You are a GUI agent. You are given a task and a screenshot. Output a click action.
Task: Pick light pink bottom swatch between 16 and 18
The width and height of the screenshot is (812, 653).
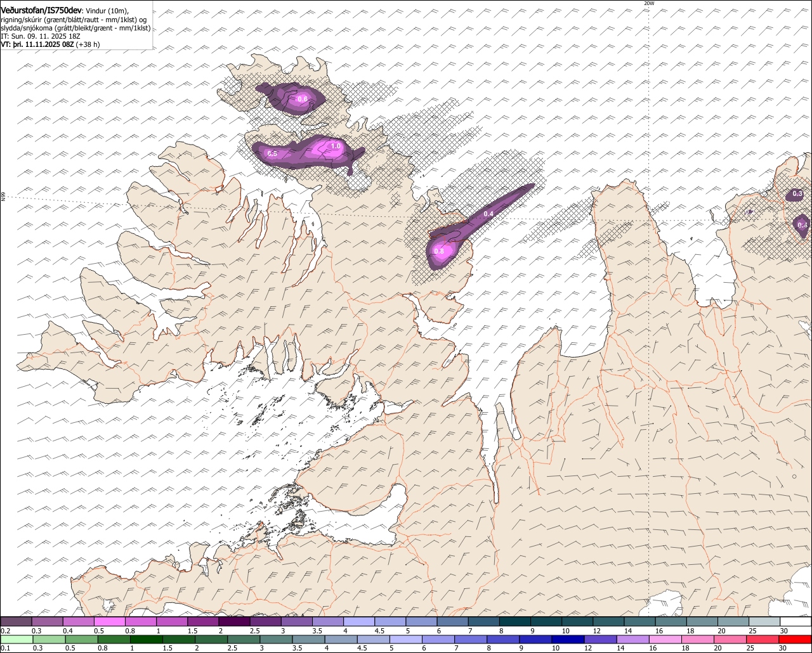pos(666,639)
